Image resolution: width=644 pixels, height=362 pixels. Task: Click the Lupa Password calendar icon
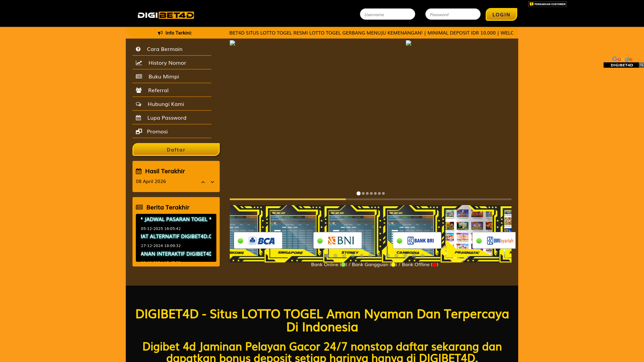click(138, 118)
